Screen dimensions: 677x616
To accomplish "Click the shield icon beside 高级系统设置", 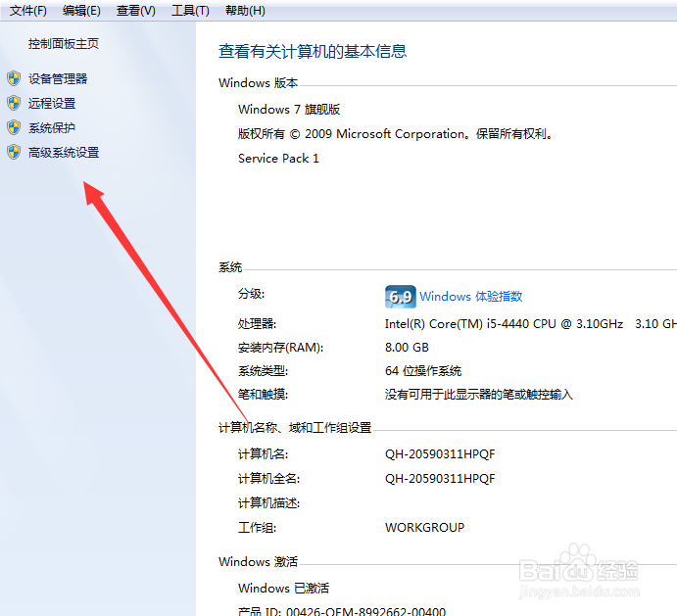I will point(14,153).
